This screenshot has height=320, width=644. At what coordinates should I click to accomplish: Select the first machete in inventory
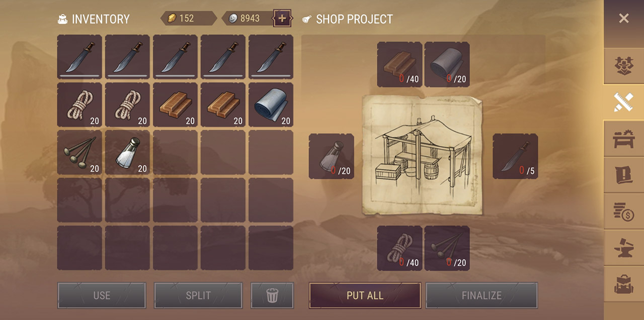(79, 57)
